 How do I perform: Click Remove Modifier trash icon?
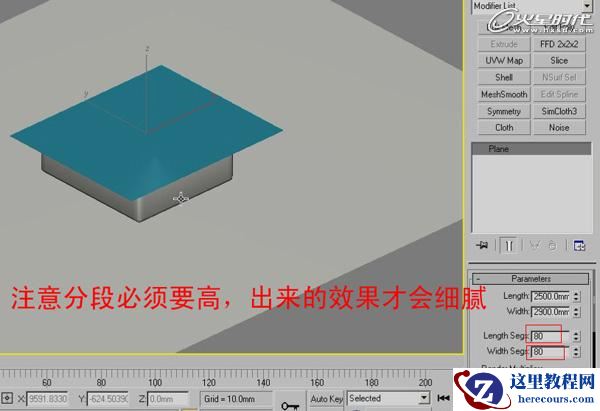coord(552,245)
